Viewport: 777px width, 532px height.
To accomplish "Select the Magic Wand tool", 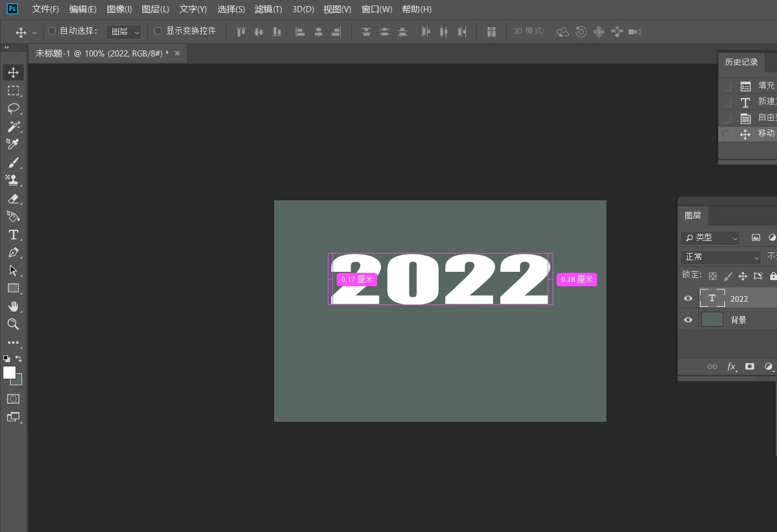I will 13,126.
